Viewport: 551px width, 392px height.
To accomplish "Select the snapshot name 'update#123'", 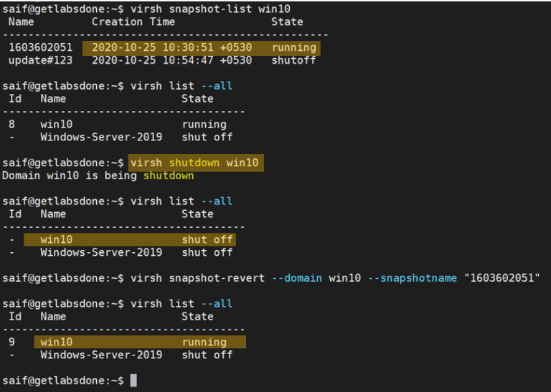I will (40, 60).
